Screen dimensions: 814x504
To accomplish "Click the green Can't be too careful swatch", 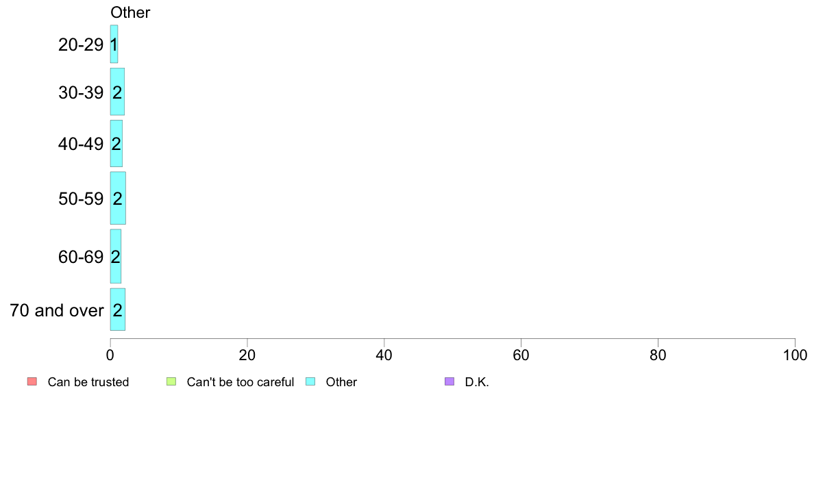I will click(x=171, y=381).
